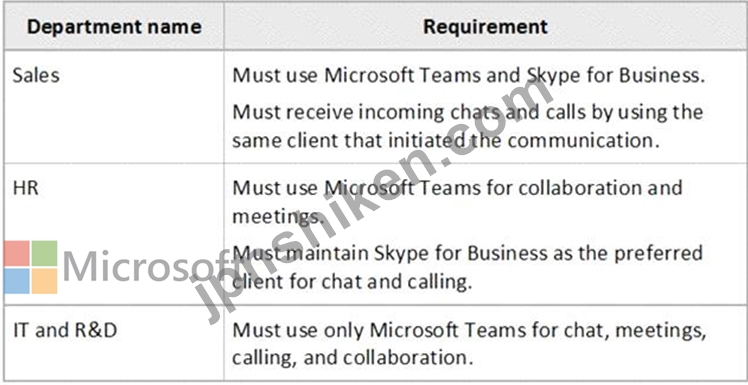748x385 pixels.
Task: Select the Sales department cell
Action: point(114,106)
